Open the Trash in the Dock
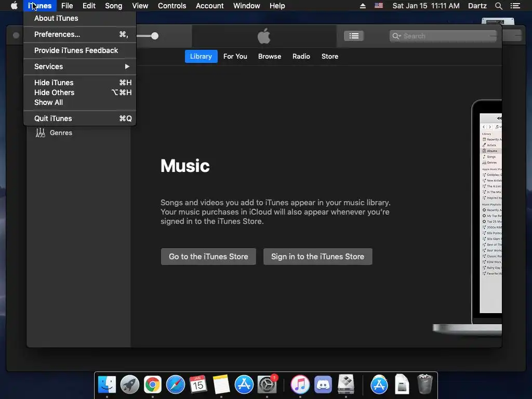 coord(425,384)
